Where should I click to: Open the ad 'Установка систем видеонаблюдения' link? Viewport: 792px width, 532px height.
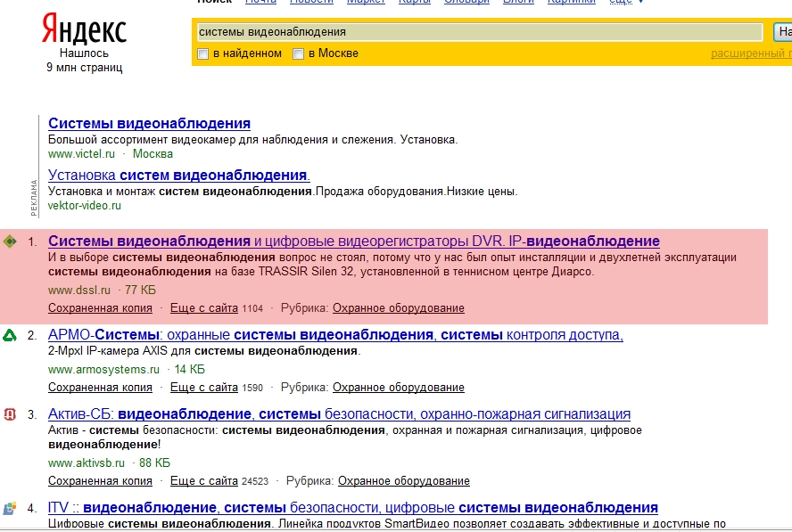178,176
